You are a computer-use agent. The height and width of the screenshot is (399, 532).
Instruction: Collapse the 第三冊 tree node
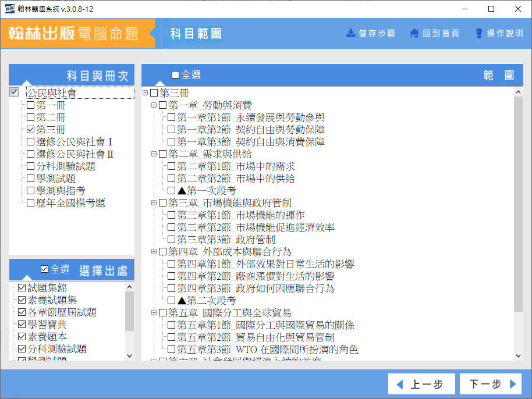pyautogui.click(x=145, y=93)
